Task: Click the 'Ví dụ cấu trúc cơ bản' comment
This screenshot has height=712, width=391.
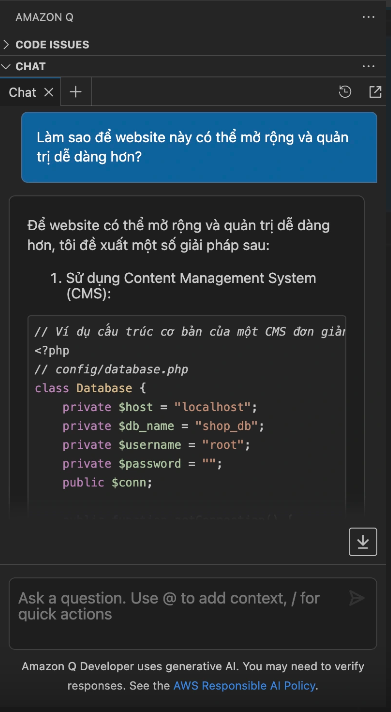Action: [x=190, y=332]
